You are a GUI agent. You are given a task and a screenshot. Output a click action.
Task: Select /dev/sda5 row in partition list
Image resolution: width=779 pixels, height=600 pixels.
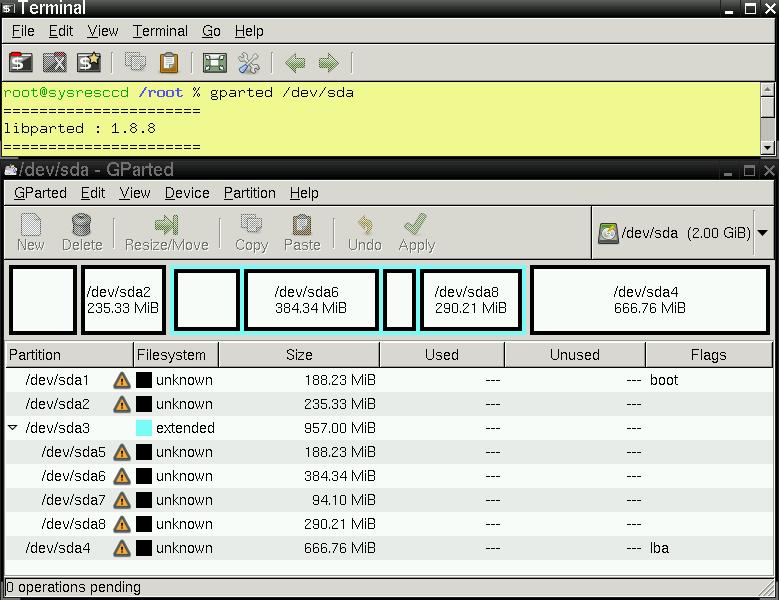389,452
